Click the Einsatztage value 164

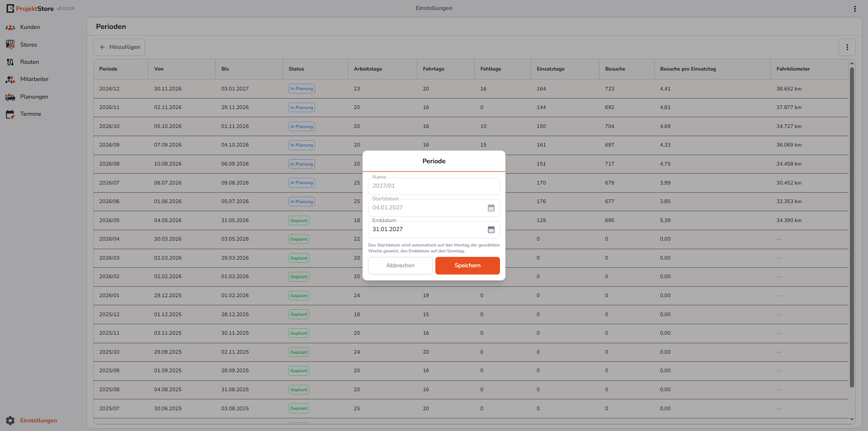point(541,89)
